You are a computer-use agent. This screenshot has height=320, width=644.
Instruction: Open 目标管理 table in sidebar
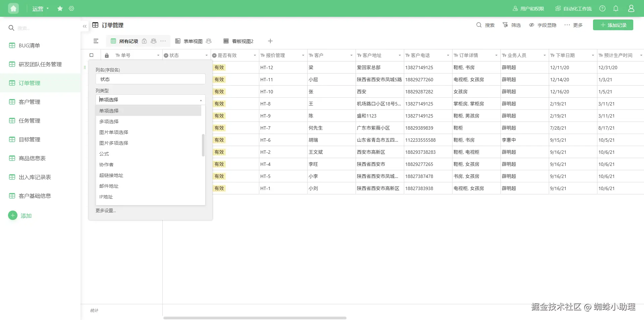click(40, 139)
